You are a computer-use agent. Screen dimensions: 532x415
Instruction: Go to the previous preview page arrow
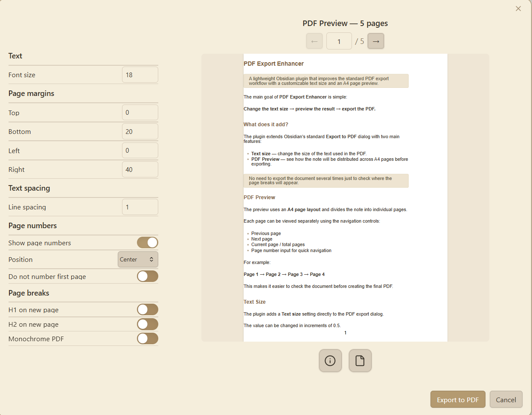coord(314,41)
